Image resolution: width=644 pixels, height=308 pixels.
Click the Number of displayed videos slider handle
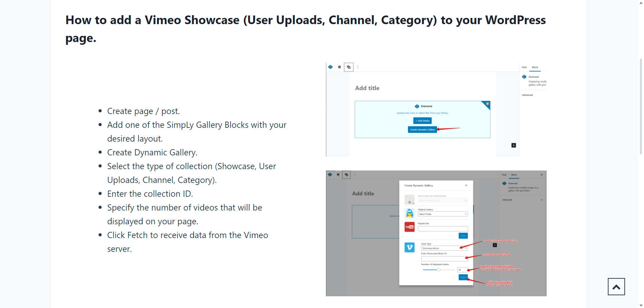[x=439, y=270]
